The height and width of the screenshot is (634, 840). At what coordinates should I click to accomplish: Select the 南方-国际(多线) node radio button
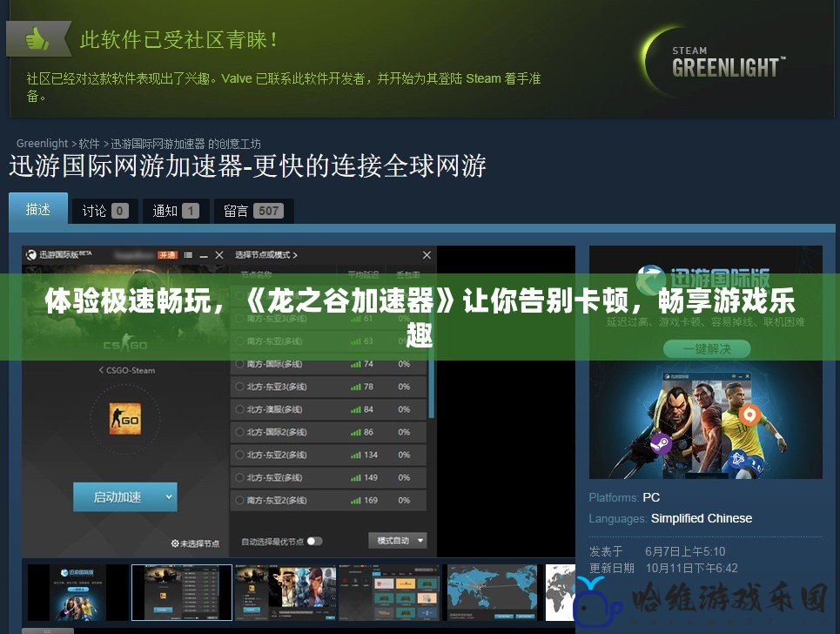coord(239,364)
